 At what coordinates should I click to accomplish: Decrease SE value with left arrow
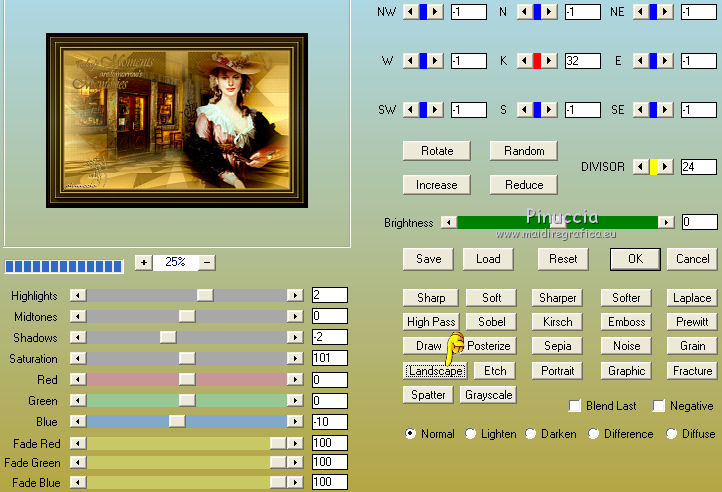pyautogui.click(x=641, y=110)
